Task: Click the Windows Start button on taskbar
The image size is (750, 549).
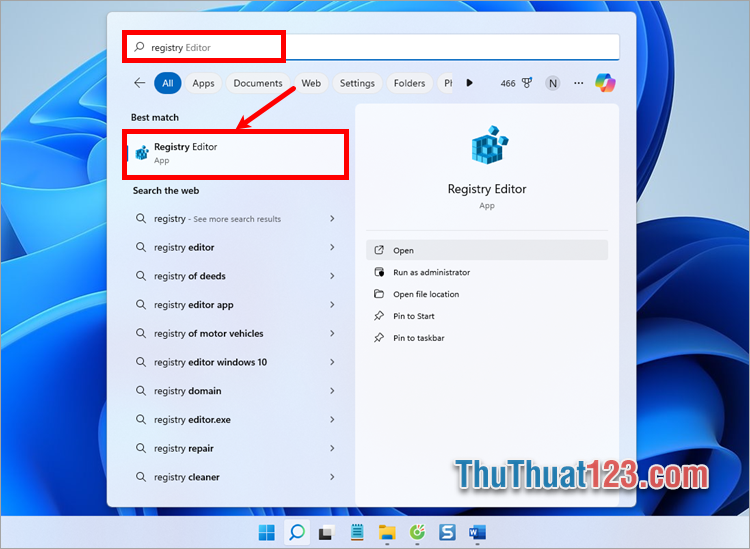Action: pos(266,532)
